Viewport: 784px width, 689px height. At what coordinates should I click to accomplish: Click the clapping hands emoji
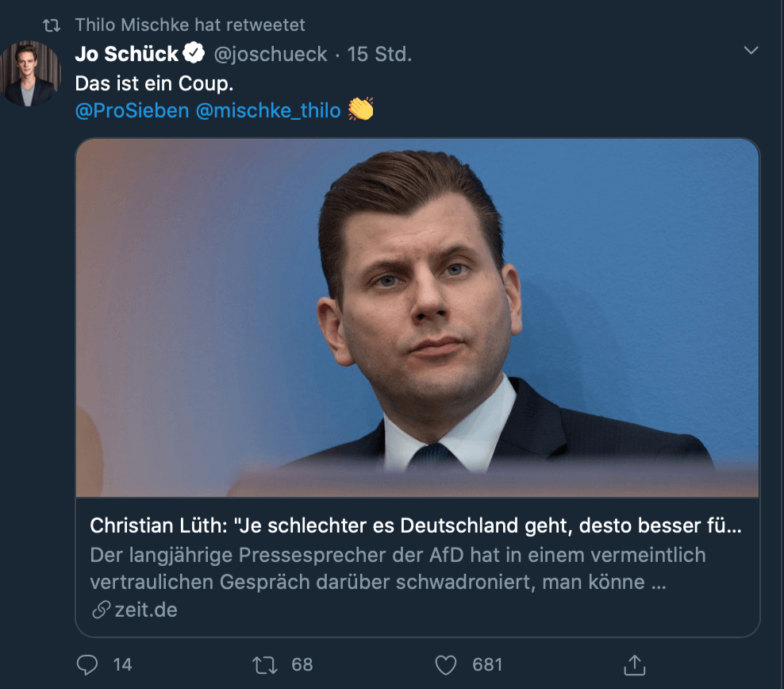360,110
